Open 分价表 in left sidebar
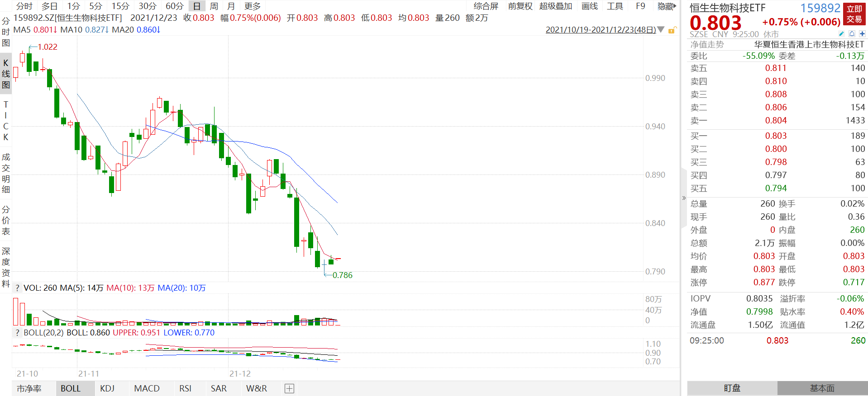Viewport: 868px width, 396px height. [6, 220]
